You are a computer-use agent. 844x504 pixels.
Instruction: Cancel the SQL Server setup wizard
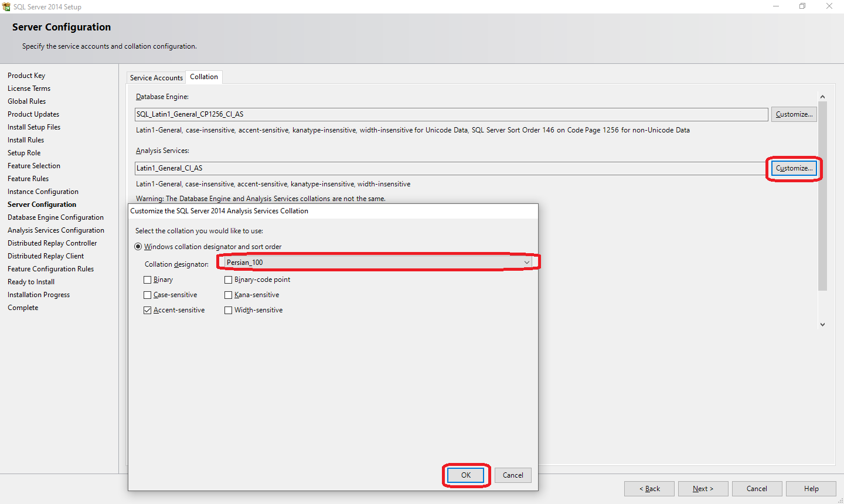pyautogui.click(x=757, y=489)
